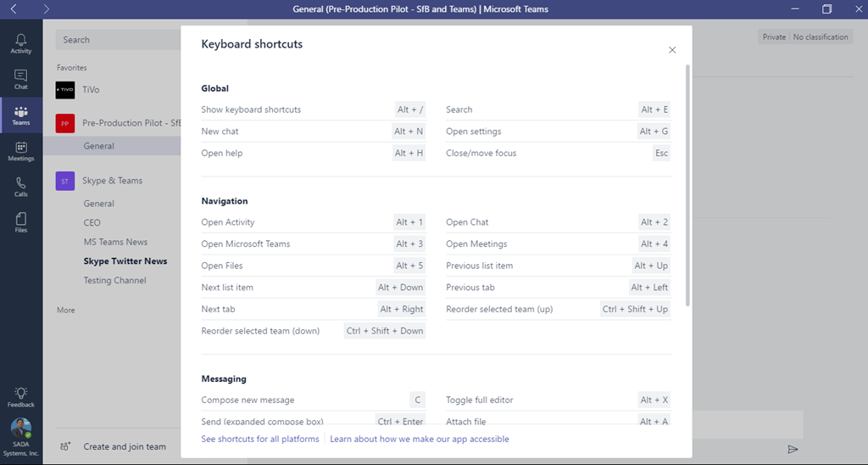Open See shortcuts for all platforms link
The height and width of the screenshot is (465, 868).
tap(260, 439)
